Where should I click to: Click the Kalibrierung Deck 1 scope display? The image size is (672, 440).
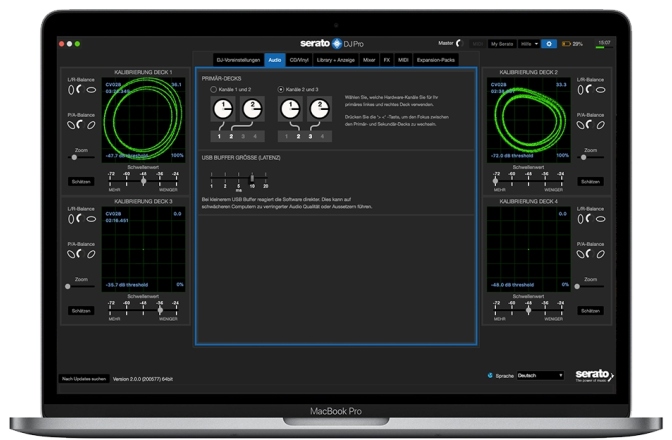click(143, 120)
